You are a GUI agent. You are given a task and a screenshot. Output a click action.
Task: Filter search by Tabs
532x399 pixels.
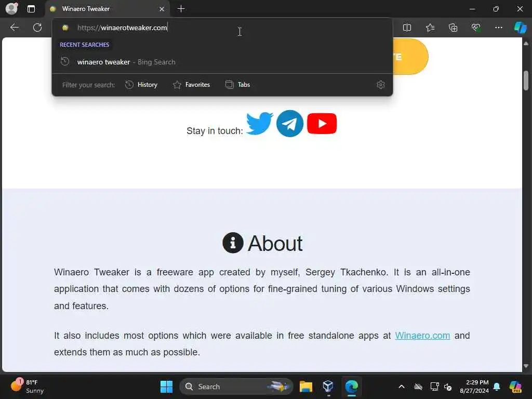pyautogui.click(x=238, y=85)
